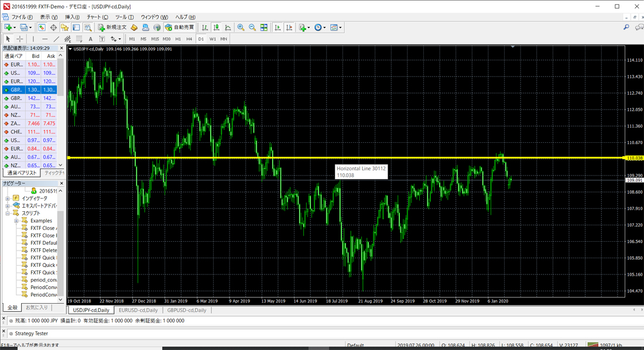Toggle 自動売買 auto trading button
The height and width of the screenshot is (350, 644).
point(179,28)
